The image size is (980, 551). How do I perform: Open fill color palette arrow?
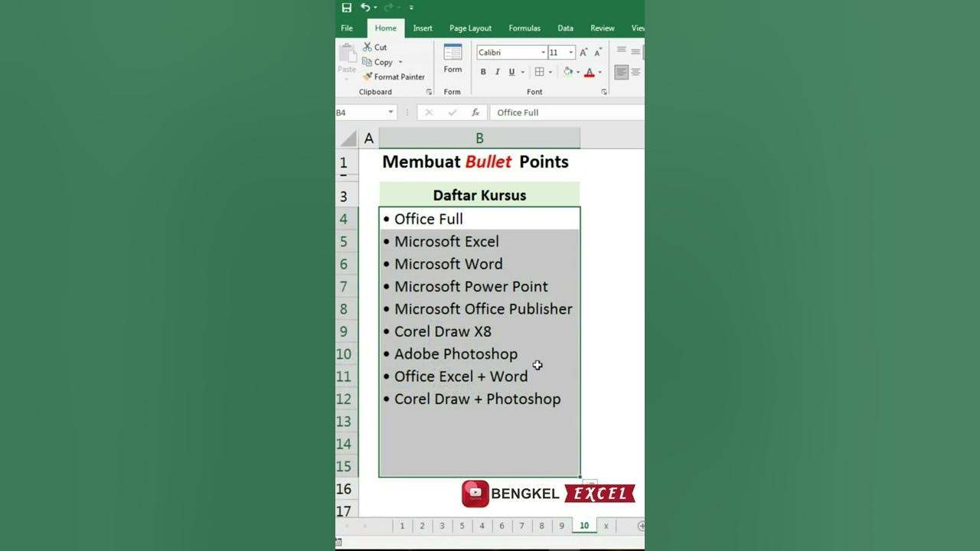click(578, 72)
